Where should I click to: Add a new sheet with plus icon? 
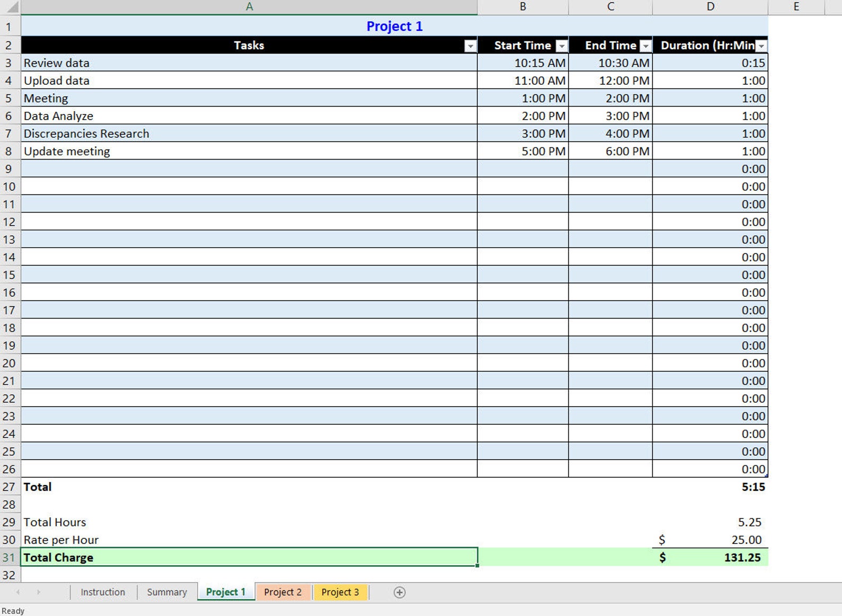point(400,592)
